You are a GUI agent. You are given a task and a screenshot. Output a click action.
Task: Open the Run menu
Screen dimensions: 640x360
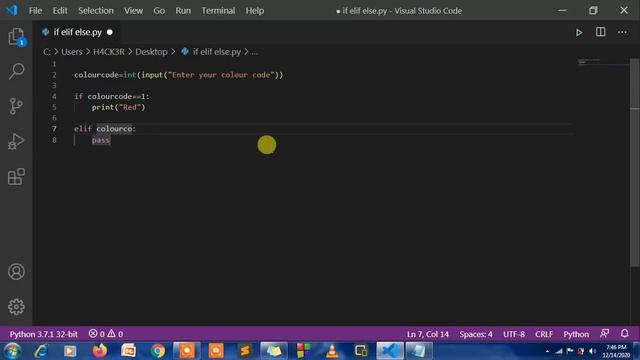click(x=183, y=11)
